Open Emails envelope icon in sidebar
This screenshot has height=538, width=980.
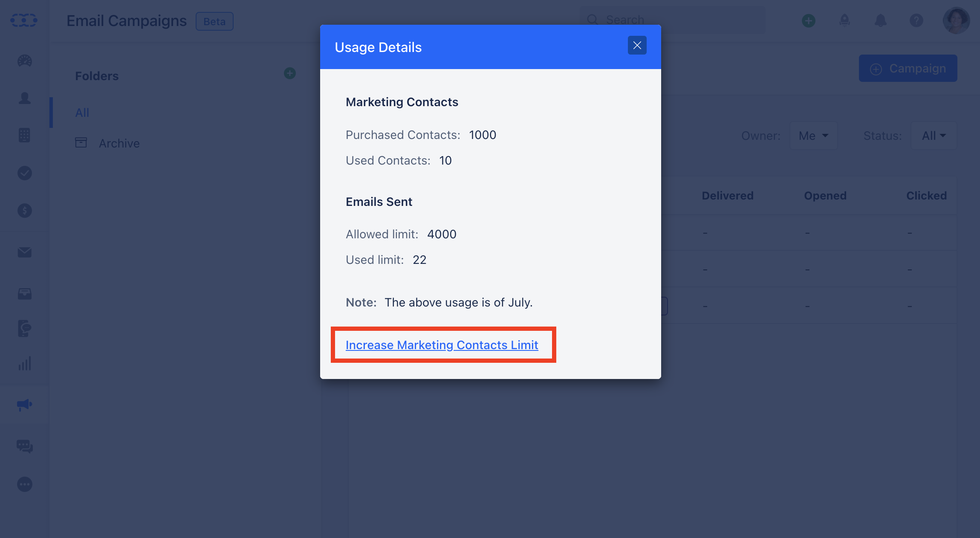pyautogui.click(x=25, y=252)
